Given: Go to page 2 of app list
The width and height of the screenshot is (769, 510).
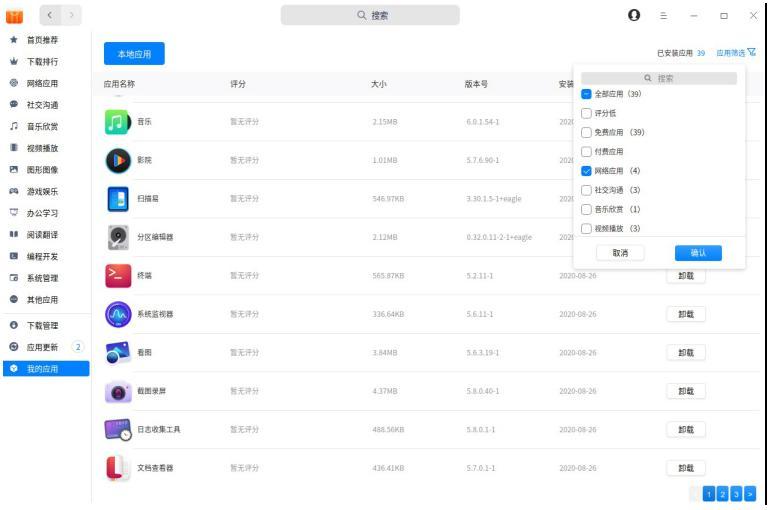Looking at the screenshot, I should click(x=722, y=494).
